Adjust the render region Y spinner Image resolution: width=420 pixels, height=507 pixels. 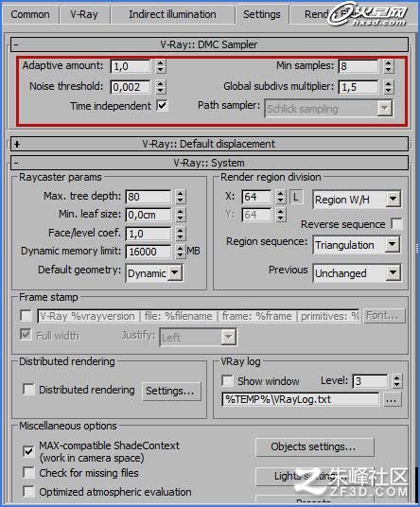(x=281, y=215)
